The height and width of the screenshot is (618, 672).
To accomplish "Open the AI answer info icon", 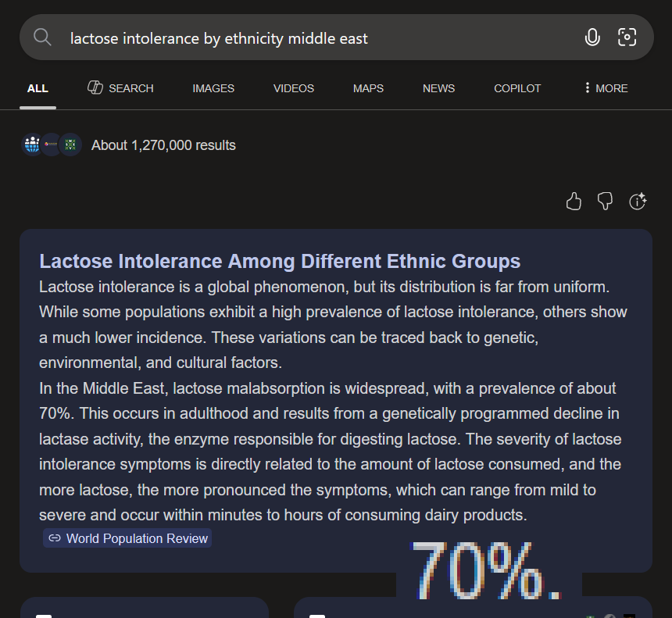I will (x=638, y=201).
